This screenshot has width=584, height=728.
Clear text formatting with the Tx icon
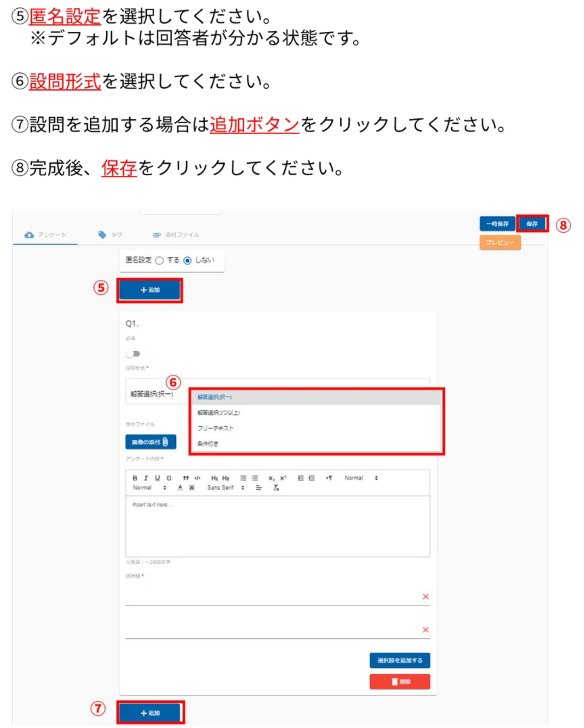click(276, 487)
